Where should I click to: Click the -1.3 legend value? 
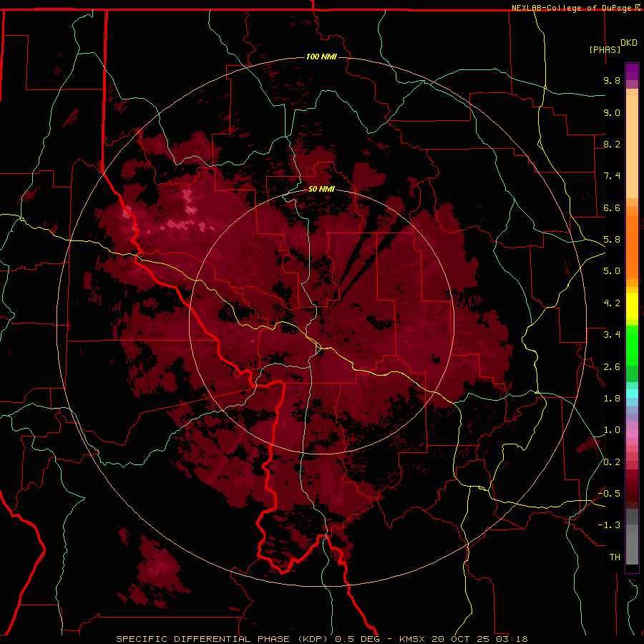(609, 525)
